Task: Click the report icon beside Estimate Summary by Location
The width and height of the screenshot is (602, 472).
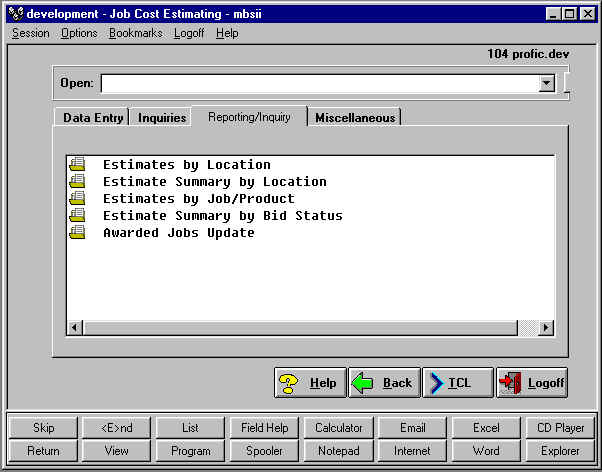Action: tap(77, 181)
